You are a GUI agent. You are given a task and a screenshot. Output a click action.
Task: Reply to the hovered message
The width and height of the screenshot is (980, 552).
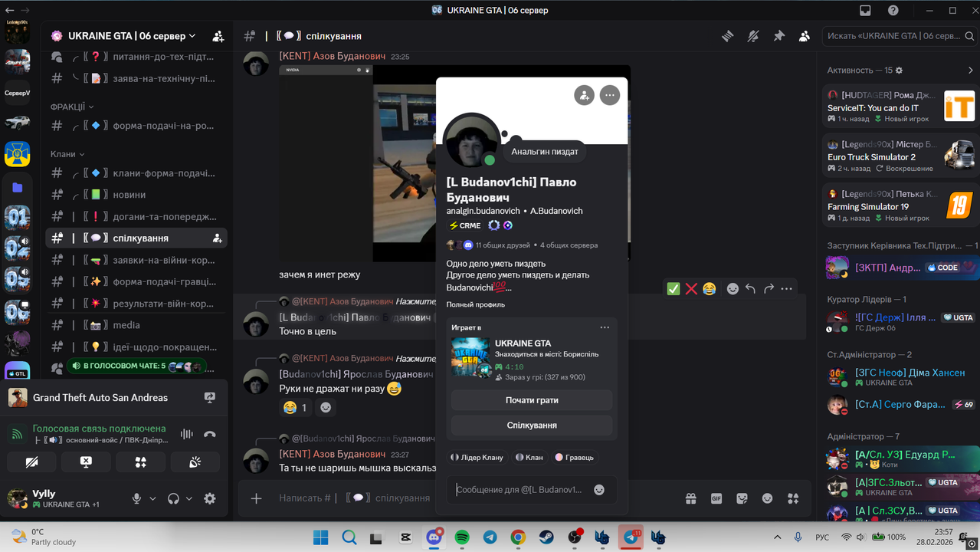(x=750, y=289)
